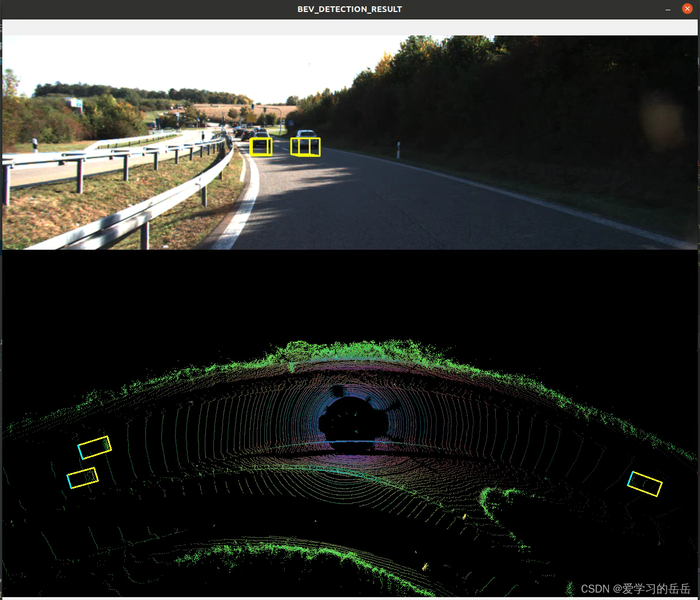Select upper-left detection box in point cloud
Viewport: 700px width, 600px height.
[x=94, y=447]
